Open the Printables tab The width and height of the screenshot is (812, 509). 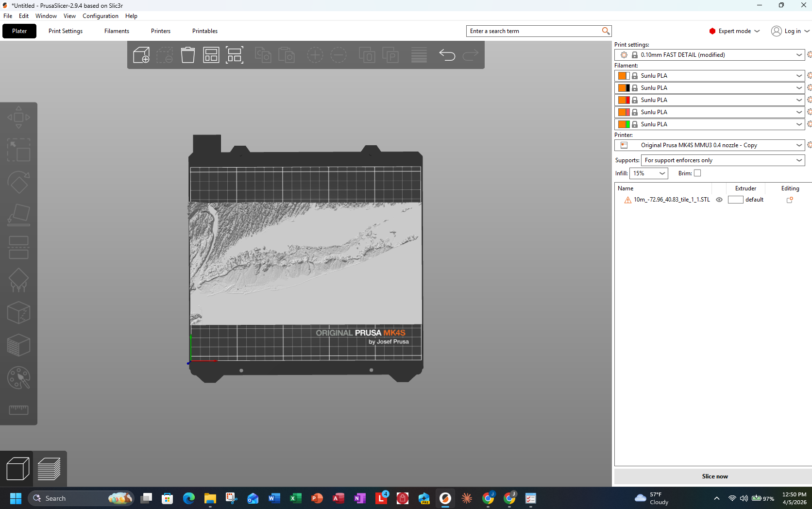(205, 31)
